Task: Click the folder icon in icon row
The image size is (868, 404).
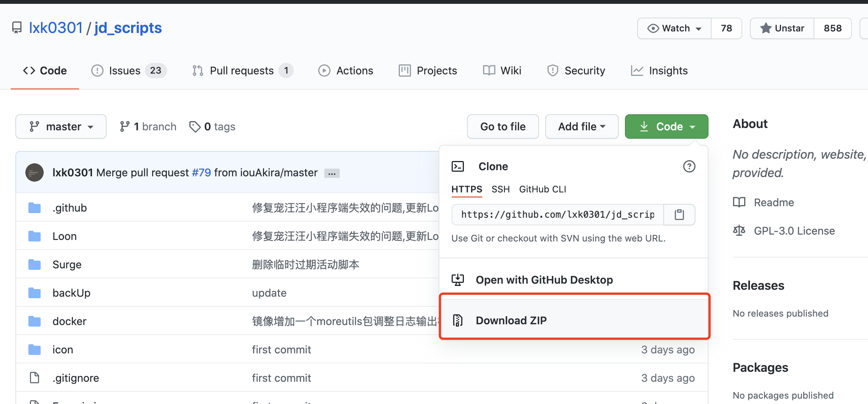Action: click(35, 350)
